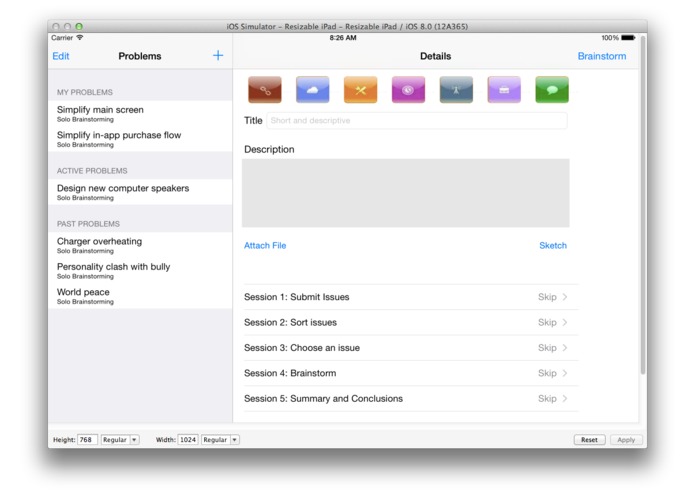Screen dimensions: 695x494
Task: Select Simplify in-app purchase flow problem
Action: pos(140,139)
